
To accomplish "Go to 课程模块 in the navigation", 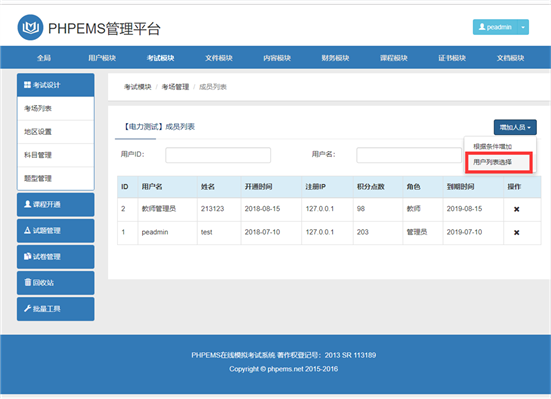I will [x=394, y=58].
